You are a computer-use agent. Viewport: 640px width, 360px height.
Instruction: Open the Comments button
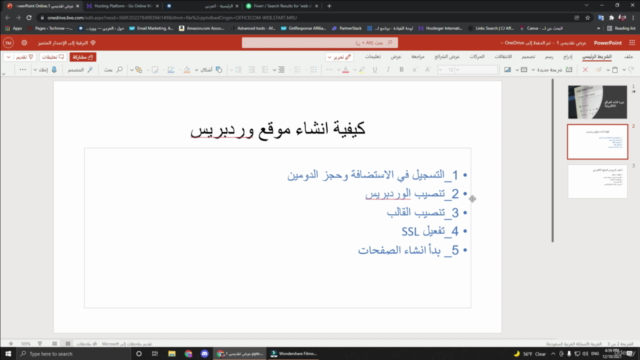(53, 57)
